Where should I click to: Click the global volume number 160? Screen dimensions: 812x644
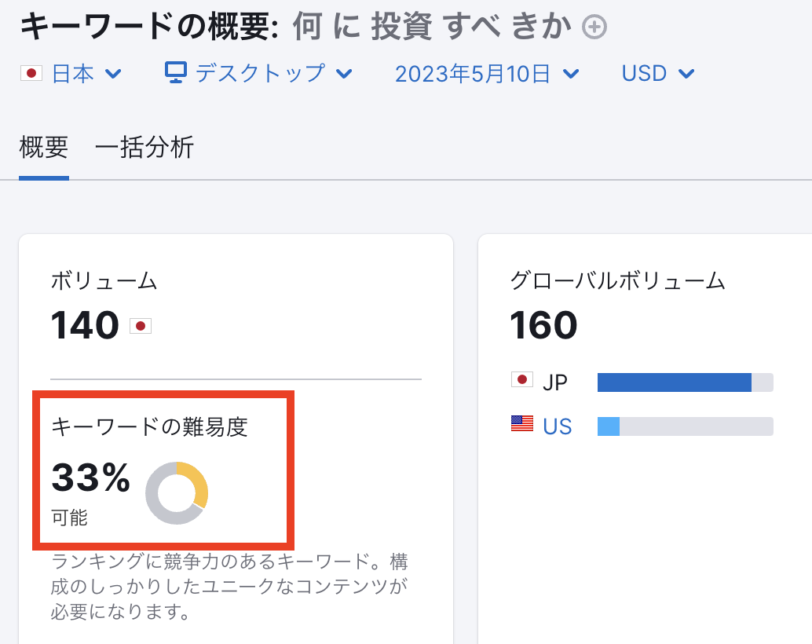(543, 325)
